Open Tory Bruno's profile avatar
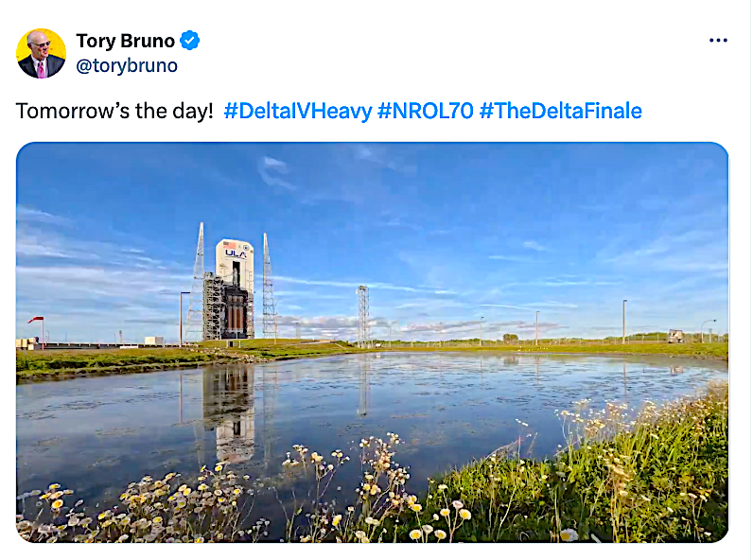The width and height of the screenshot is (753, 560). [41, 53]
